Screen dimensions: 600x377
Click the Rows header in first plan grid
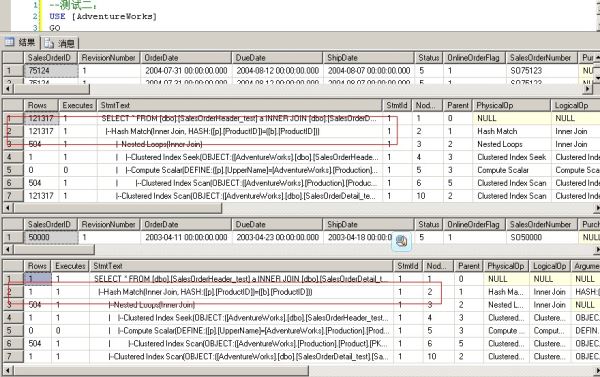coord(41,105)
